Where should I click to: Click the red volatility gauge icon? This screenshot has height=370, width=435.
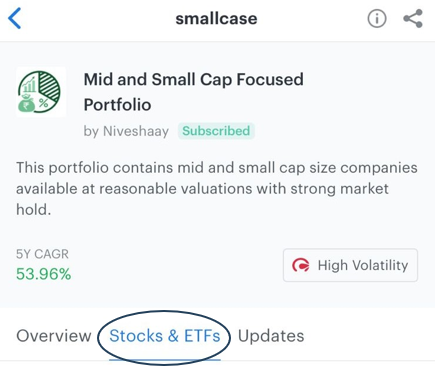point(300,265)
